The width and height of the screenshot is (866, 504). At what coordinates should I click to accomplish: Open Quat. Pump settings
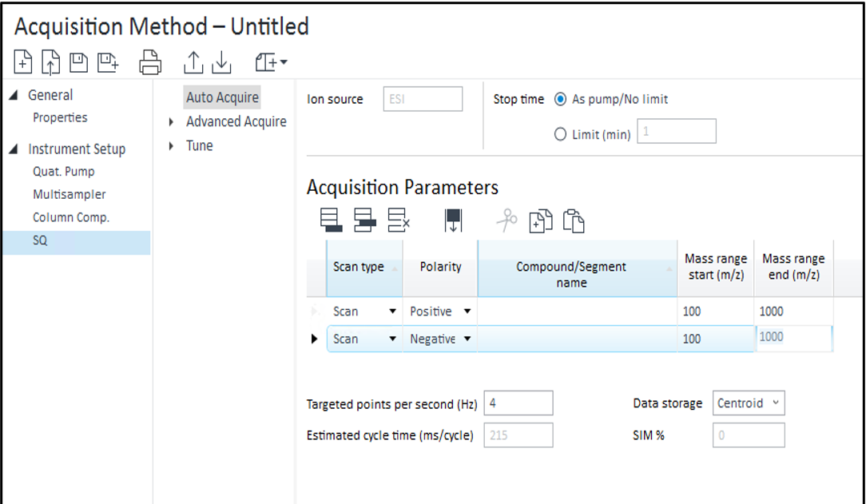tap(64, 172)
